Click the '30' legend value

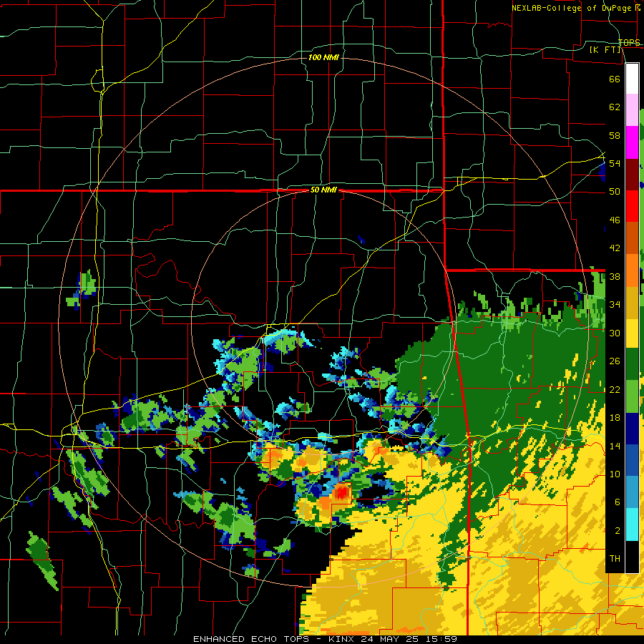tap(615, 333)
